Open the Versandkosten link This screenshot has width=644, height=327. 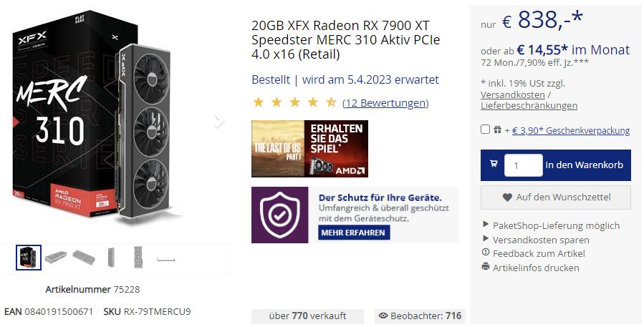513,94
